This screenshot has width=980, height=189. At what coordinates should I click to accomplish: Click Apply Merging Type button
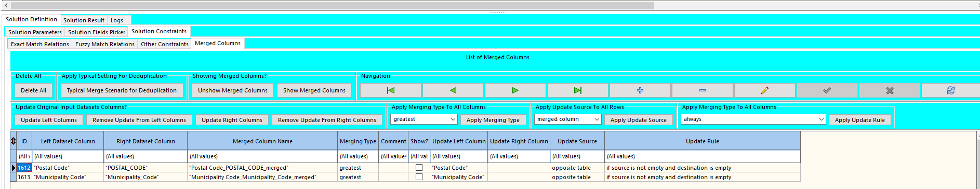[x=493, y=120]
